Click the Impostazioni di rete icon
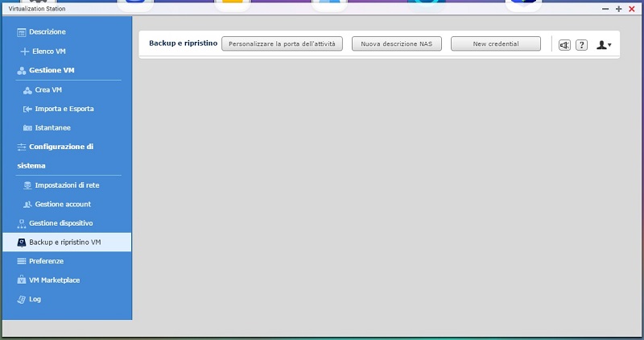 (x=27, y=185)
